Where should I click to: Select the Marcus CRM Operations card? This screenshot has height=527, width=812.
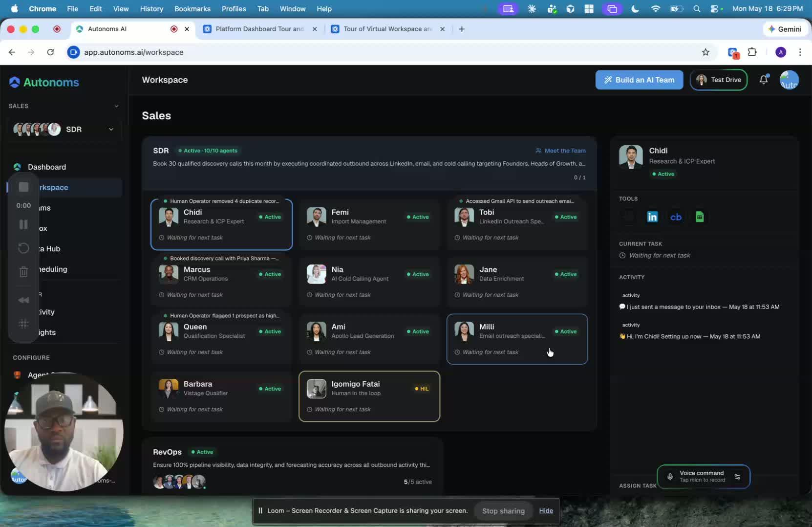click(x=222, y=282)
